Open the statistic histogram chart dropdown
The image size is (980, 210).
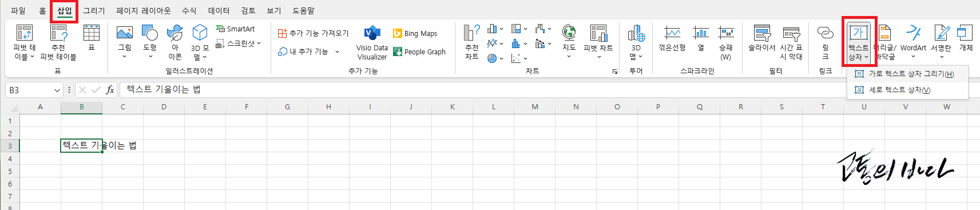tap(519, 43)
